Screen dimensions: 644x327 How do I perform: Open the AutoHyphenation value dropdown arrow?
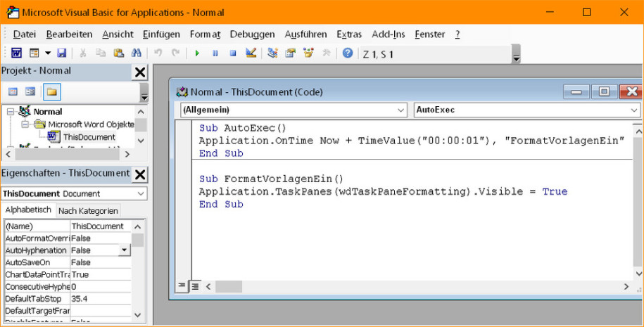point(125,250)
